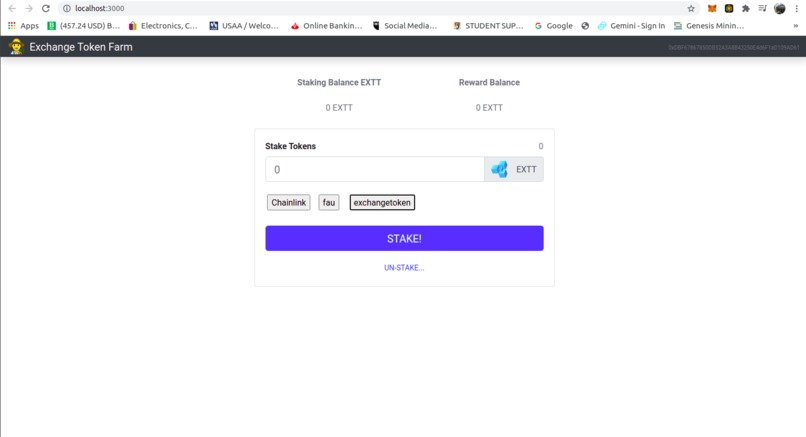Select the exchangetoken button

tap(382, 203)
